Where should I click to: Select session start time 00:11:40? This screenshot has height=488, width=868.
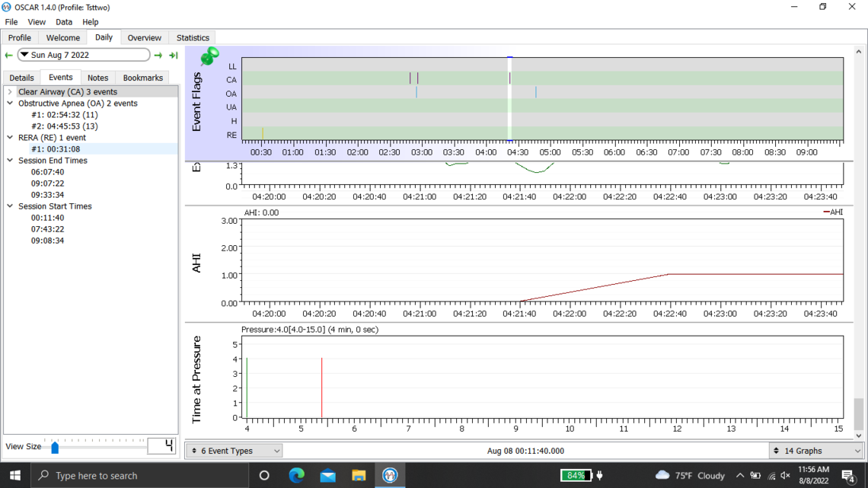coord(48,218)
